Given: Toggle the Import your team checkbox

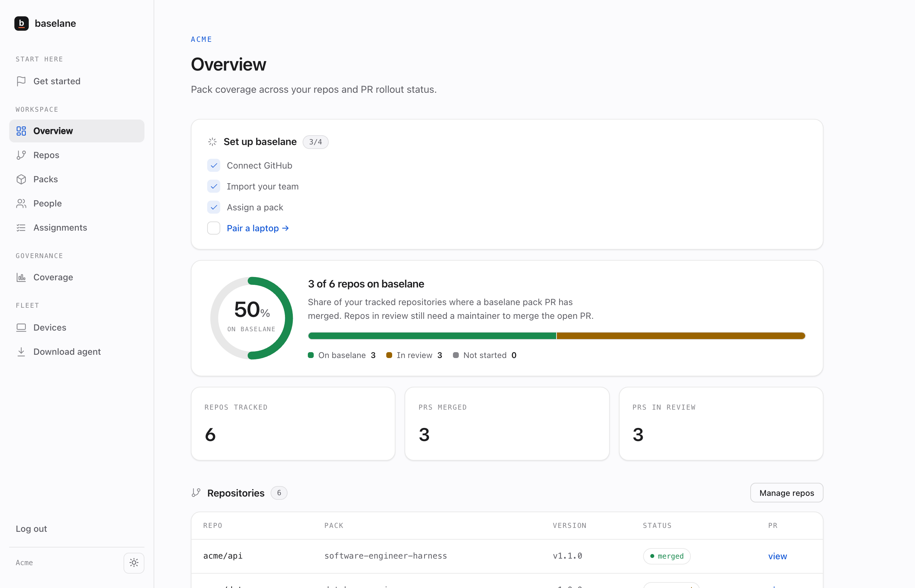Looking at the screenshot, I should pos(214,186).
